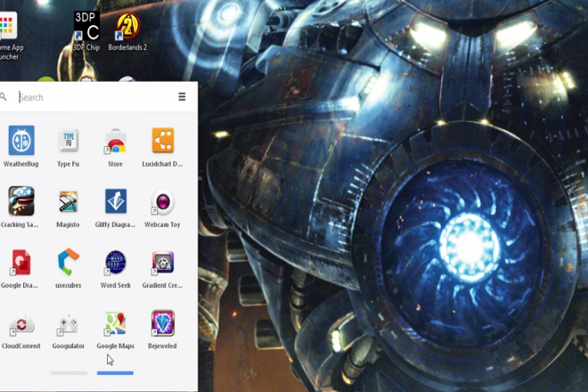Viewport: 588px width, 392px height.
Task: Click the "Word Seek" label text
Action: pos(116,285)
